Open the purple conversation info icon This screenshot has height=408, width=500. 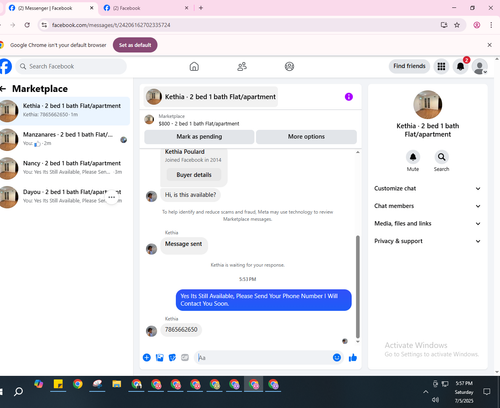point(349,97)
